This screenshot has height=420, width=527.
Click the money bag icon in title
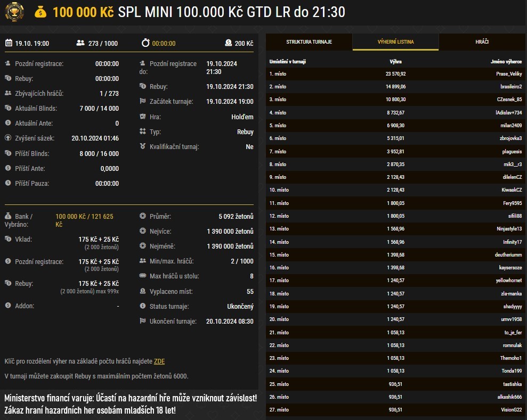(x=40, y=12)
